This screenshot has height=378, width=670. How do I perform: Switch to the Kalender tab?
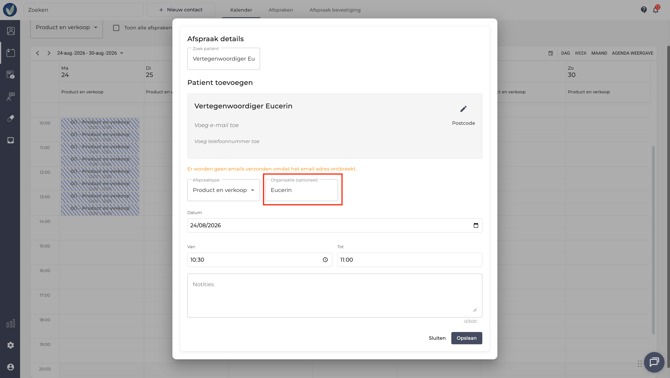(241, 10)
